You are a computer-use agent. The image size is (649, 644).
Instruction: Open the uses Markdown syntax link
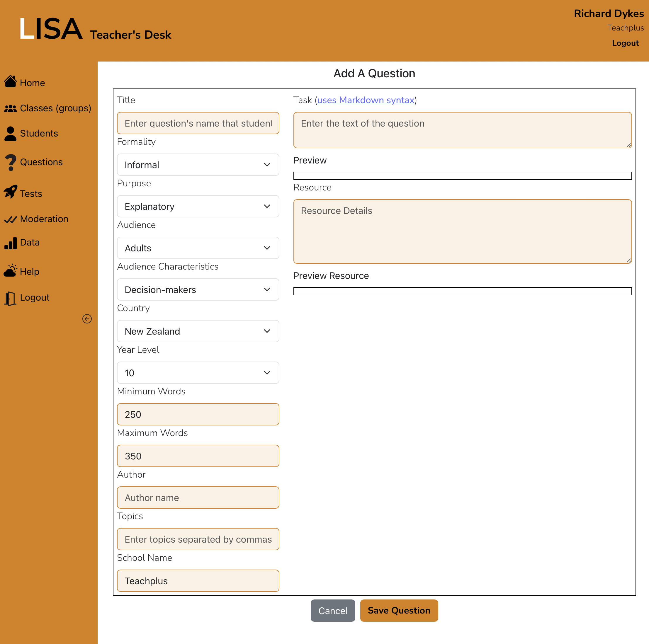pyautogui.click(x=366, y=100)
